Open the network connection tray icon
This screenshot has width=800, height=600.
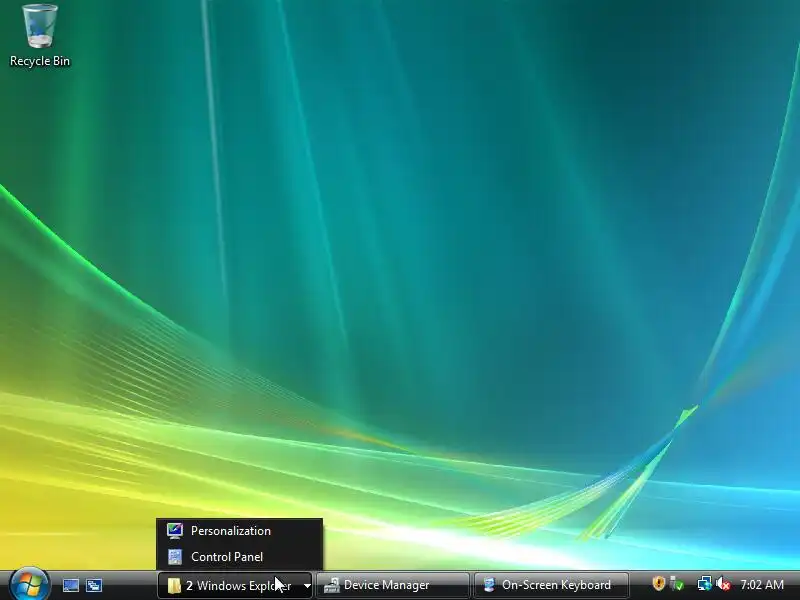tap(705, 583)
